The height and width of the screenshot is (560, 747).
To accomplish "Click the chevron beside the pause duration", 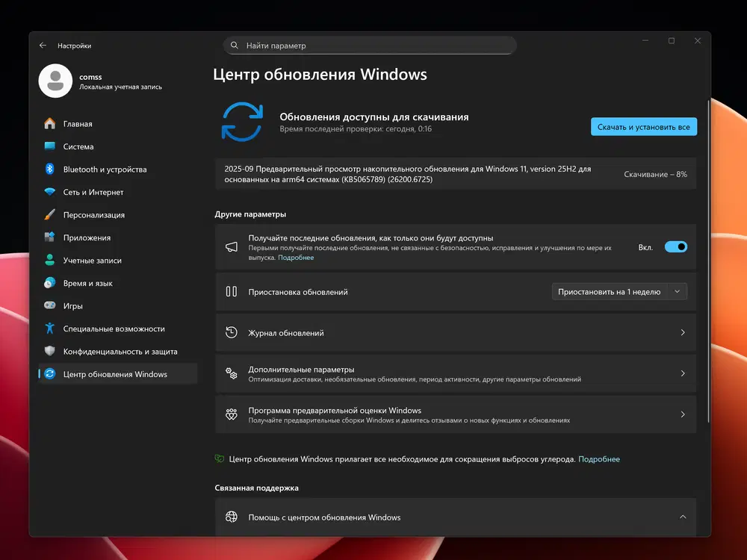I will tap(677, 291).
